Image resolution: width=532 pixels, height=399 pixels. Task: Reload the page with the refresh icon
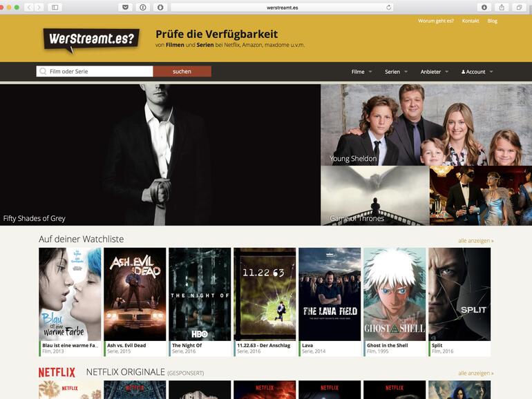(388, 8)
